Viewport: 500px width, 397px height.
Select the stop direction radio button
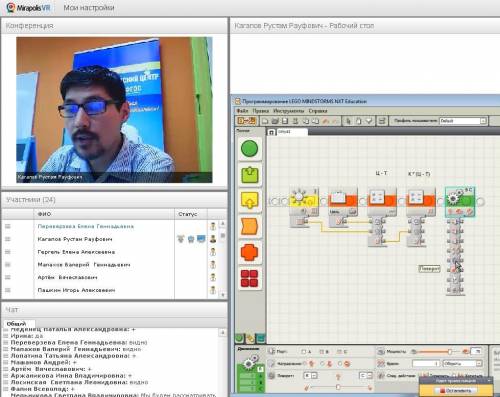click(340, 364)
